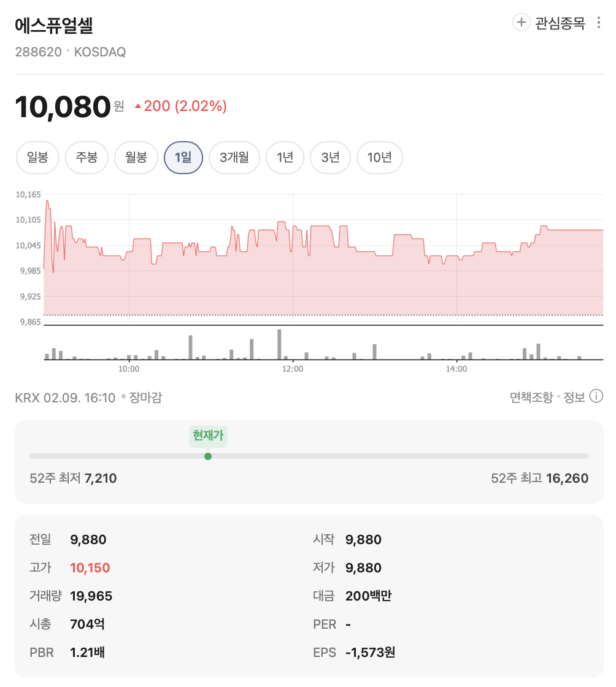
Task: Switch to the 주봉 chart view
Action: point(87,158)
